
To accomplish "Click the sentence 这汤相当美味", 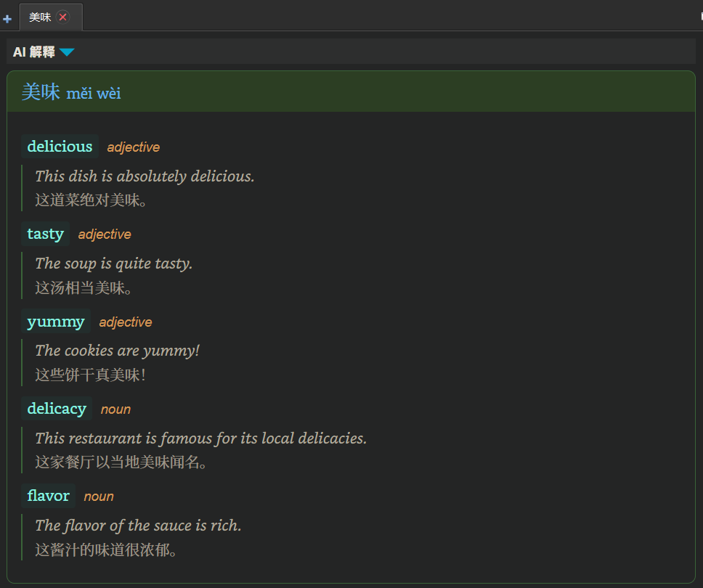I will (x=84, y=287).
